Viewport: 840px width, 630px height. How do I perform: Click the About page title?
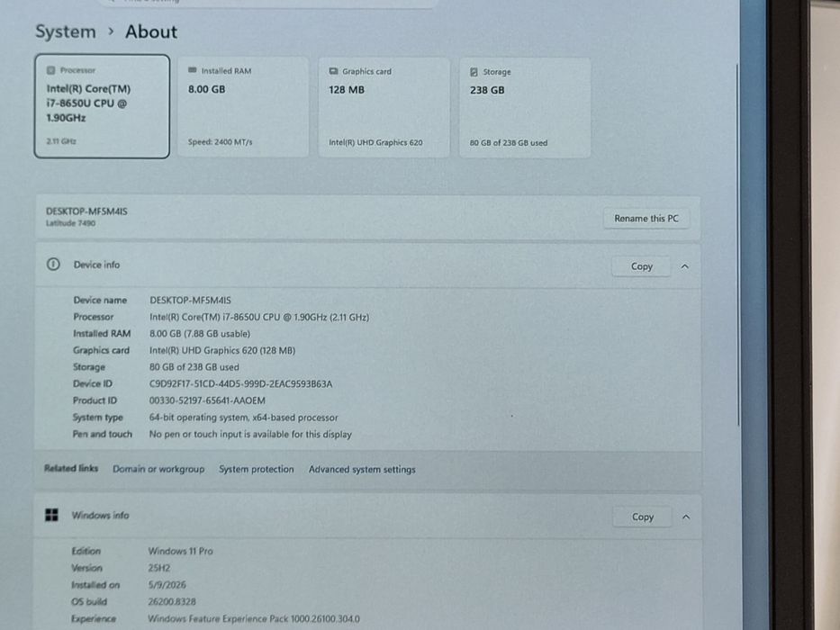click(151, 31)
